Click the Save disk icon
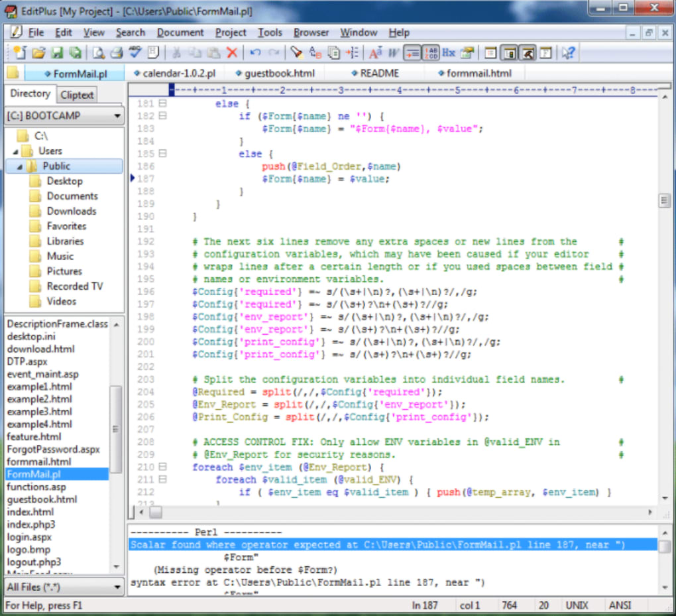Image resolution: width=676 pixels, height=616 pixels. coord(57,52)
